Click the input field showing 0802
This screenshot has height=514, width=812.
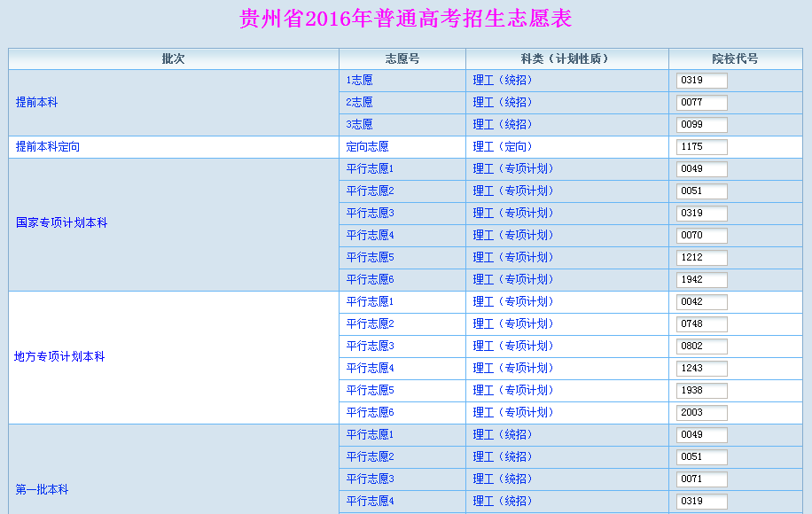(x=701, y=347)
